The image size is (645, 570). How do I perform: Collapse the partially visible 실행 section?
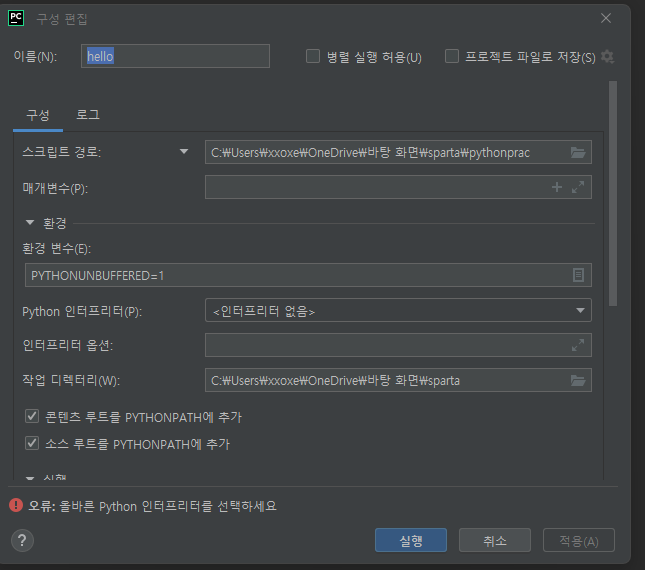[x=30, y=478]
